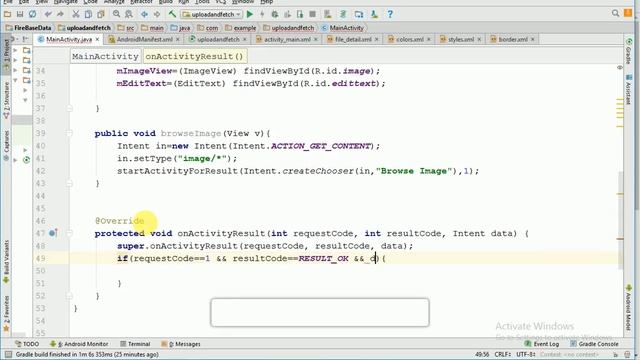Click the Stop square toolbar icon
The width and height of the screenshot is (640, 360).
click(312, 14)
